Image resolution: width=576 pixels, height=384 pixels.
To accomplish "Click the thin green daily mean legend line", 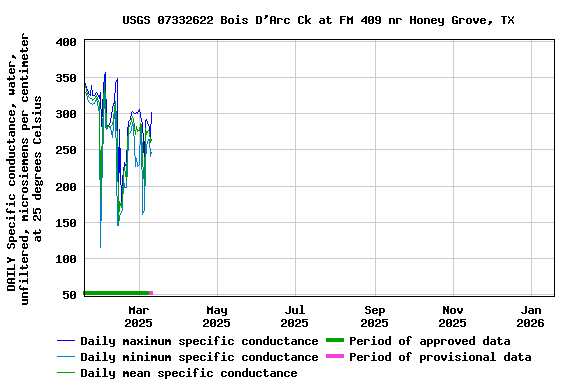I will (66, 373).
